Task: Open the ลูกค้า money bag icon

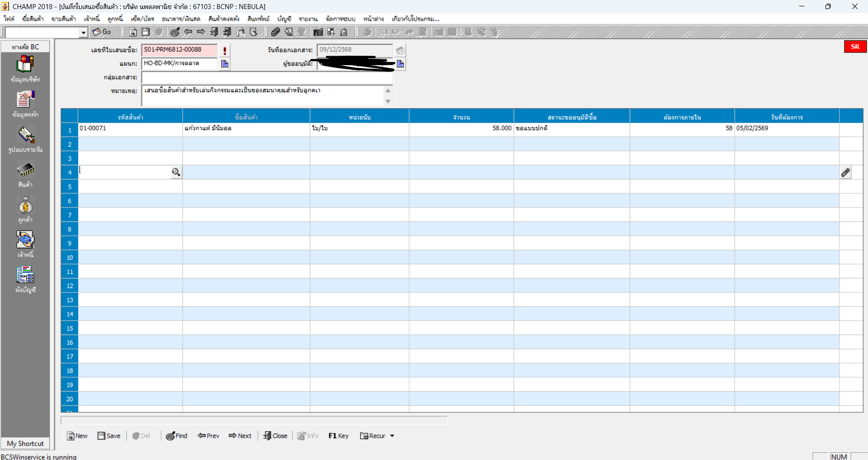Action: (x=25, y=206)
